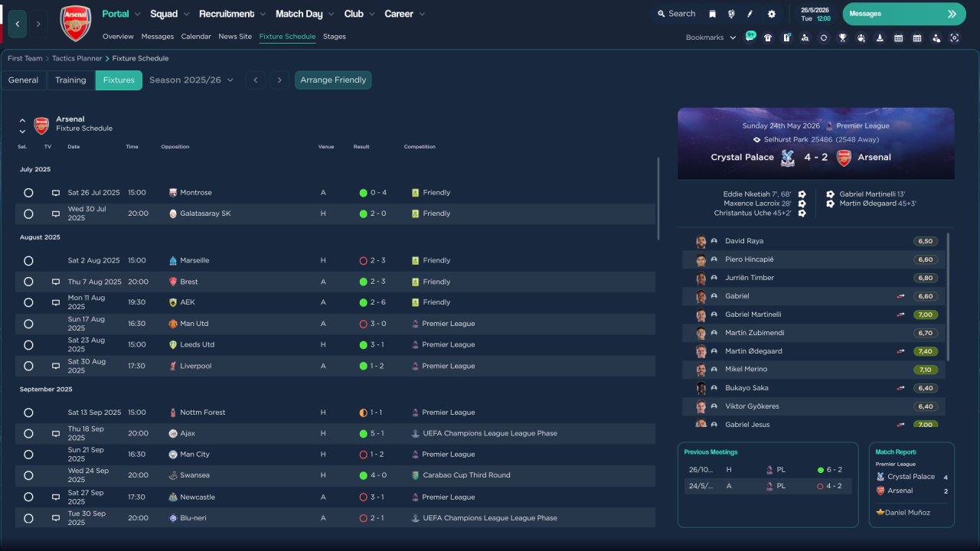This screenshot has width=980, height=551.
Task: Select the Man City fixture radio button
Action: [x=28, y=455]
